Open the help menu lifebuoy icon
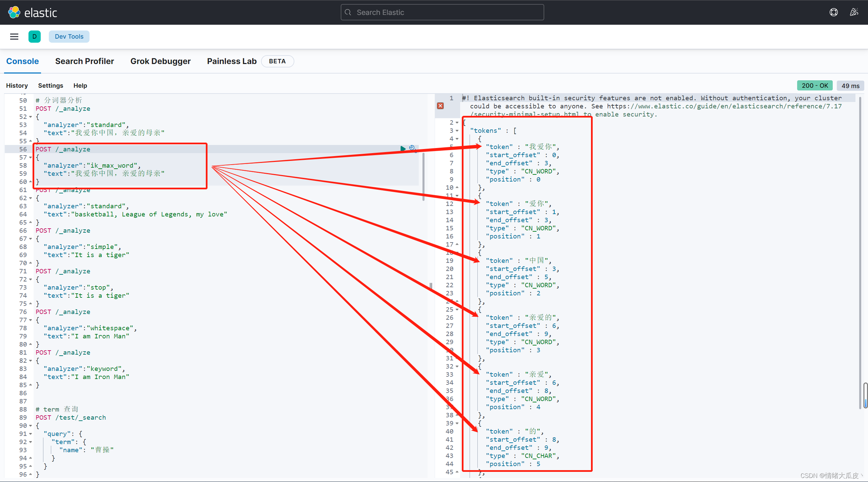868x482 pixels. [834, 13]
